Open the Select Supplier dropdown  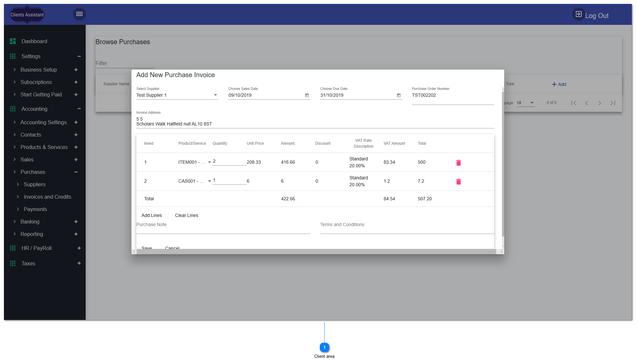point(215,95)
